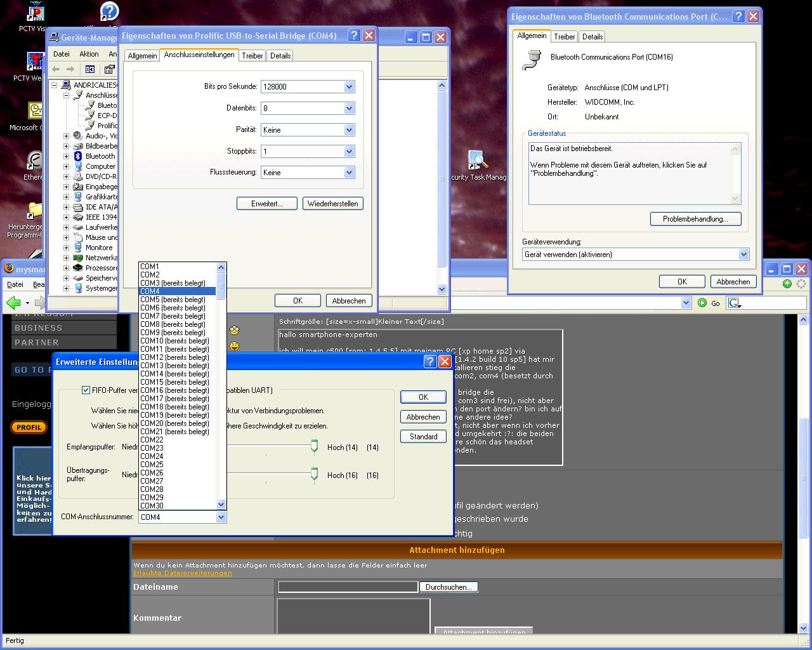Switch to Allgemein tab in Prolific properties
Screen dimensions: 812x650
[142, 56]
